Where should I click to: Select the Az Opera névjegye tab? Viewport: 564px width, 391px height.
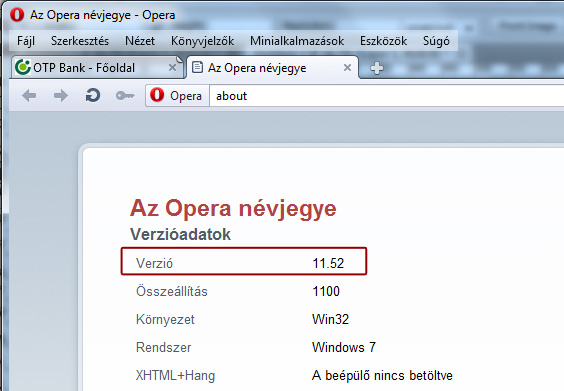click(272, 67)
